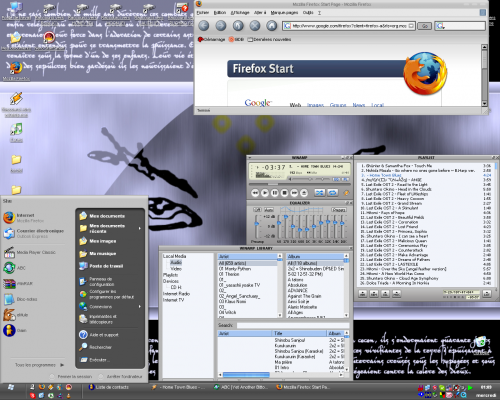Open Courrier électronique Outlook Express entry
The image size is (500, 400).
tap(33, 233)
